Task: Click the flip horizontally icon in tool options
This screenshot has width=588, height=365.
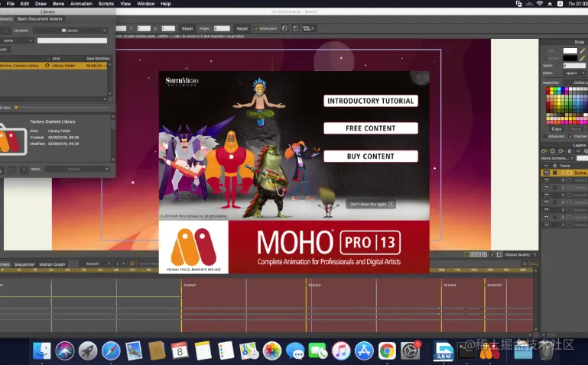Action: (x=284, y=28)
